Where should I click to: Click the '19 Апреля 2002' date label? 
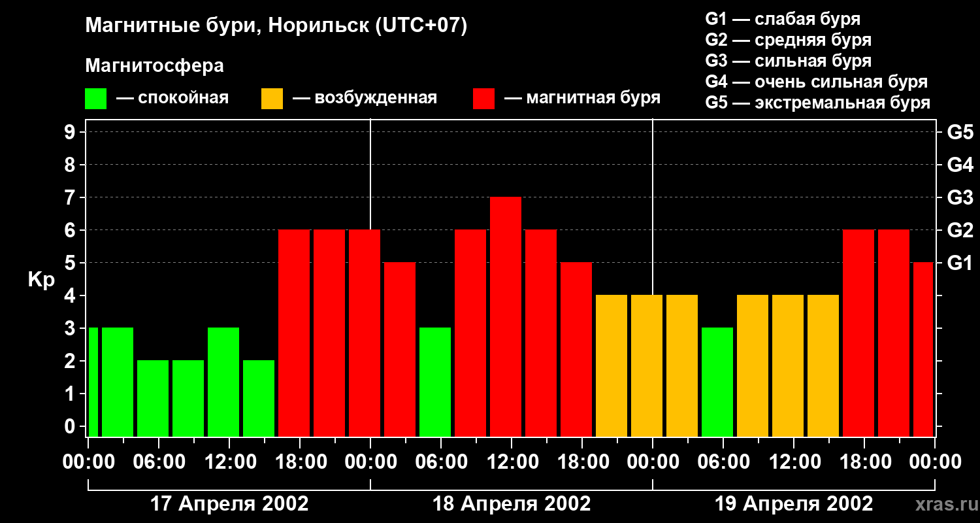[794, 503]
